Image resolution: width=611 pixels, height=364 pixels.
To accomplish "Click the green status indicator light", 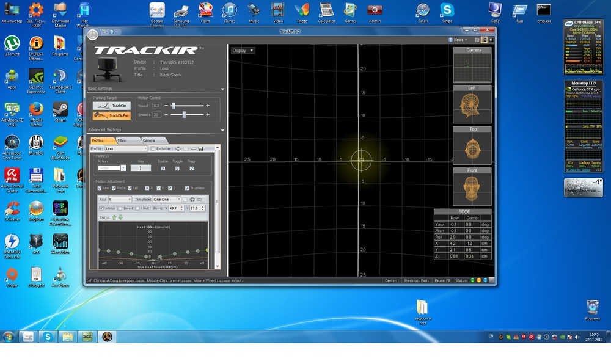I will [x=473, y=280].
